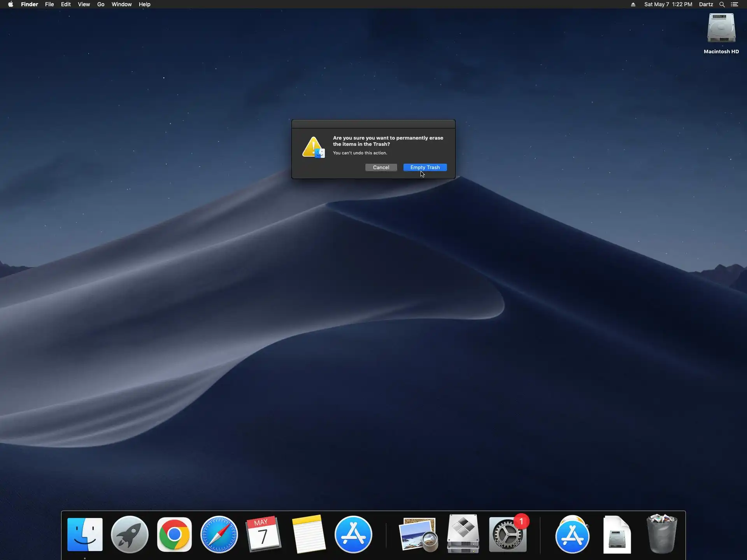Open the Notes app in Dock
The height and width of the screenshot is (560, 747).
[309, 534]
